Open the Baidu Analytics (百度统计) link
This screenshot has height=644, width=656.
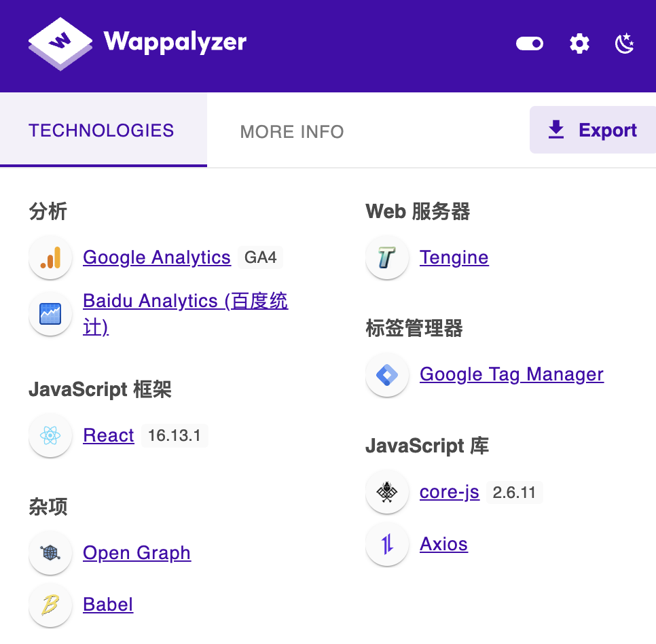coord(185,314)
